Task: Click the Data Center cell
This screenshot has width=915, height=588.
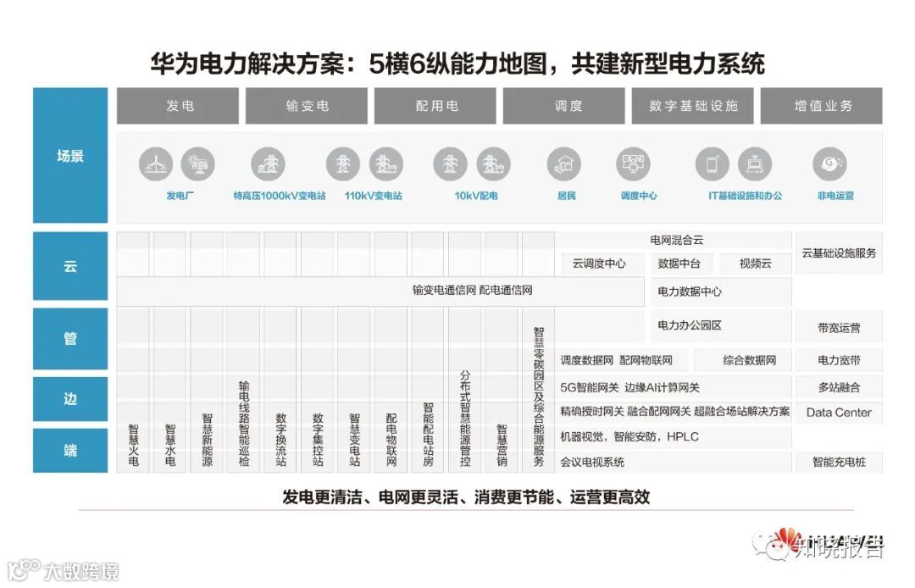Action: pos(839,413)
